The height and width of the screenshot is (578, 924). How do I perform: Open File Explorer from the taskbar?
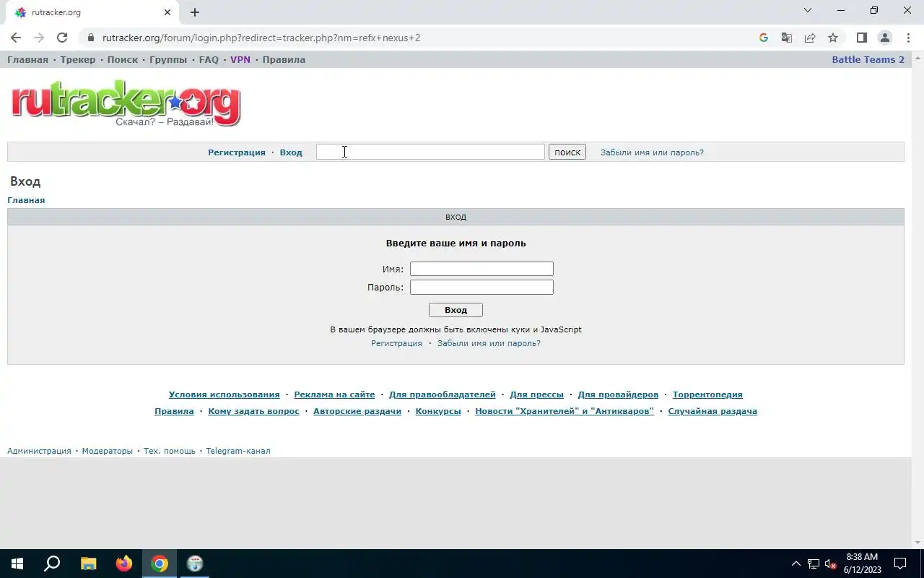[x=88, y=564]
